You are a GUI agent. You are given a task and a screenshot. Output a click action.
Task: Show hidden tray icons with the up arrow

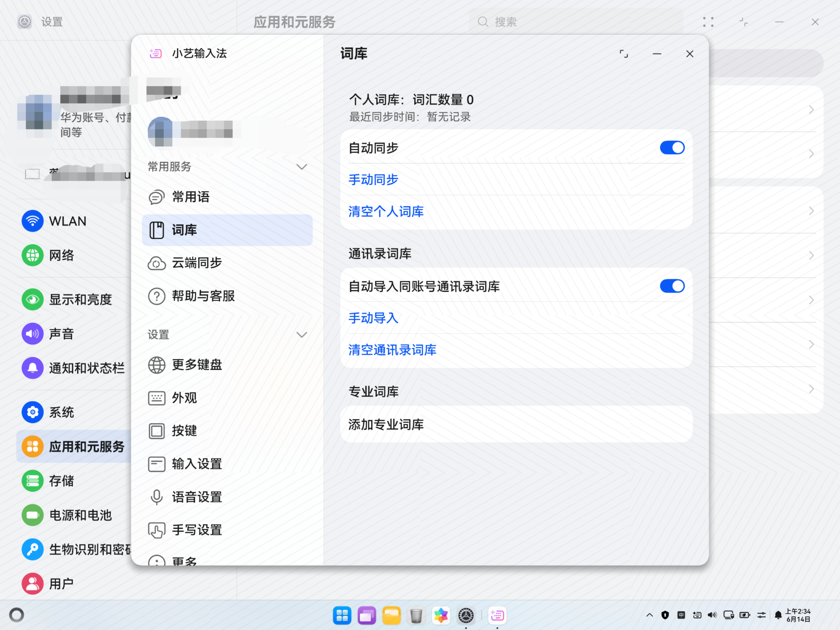[650, 615]
